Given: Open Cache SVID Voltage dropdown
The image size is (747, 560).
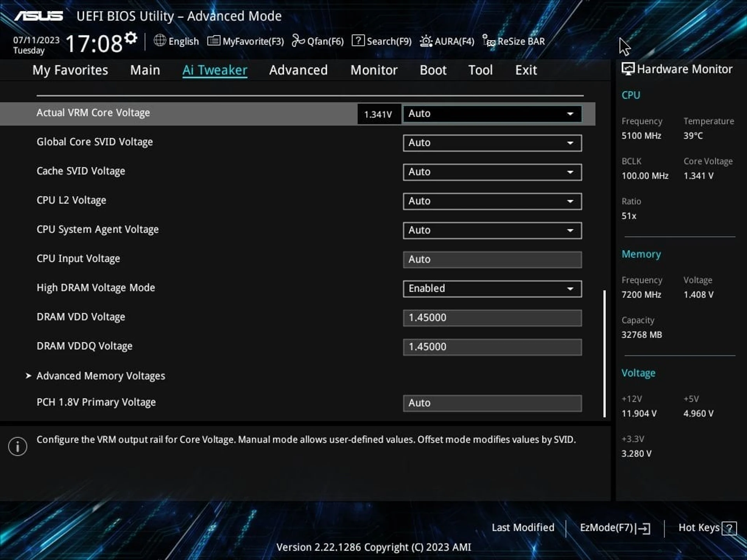Looking at the screenshot, I should click(x=492, y=172).
